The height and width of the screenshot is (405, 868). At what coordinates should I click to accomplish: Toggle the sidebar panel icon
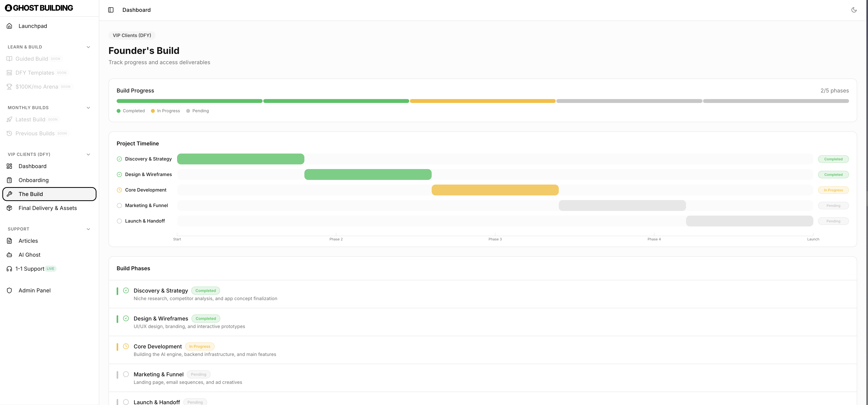[x=111, y=10]
